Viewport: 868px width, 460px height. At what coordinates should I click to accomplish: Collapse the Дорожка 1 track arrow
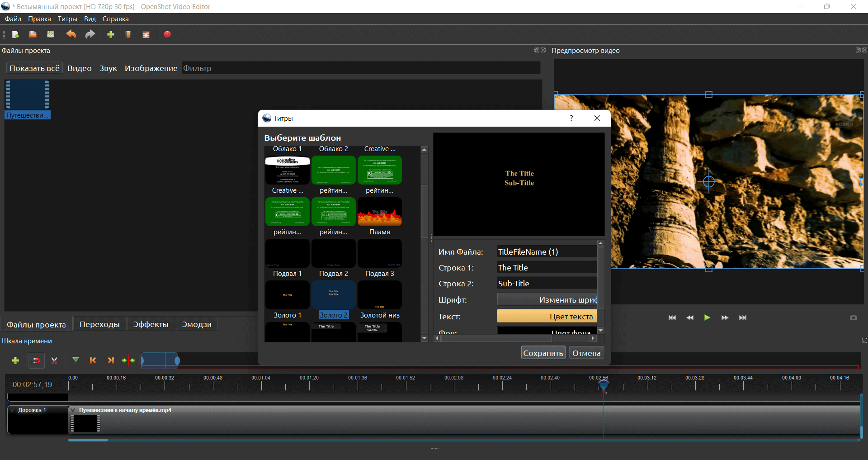pyautogui.click(x=13, y=410)
